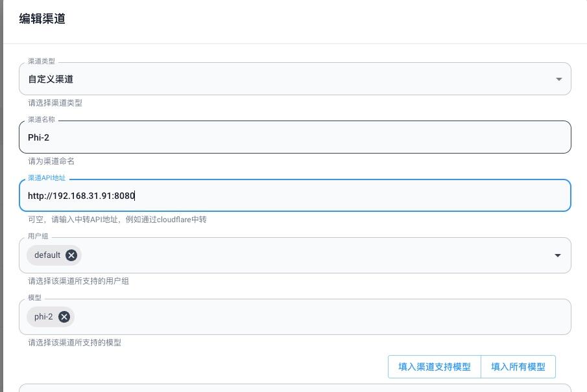Focus the 渠道名称 field containing Phi-2
Screen dimensions: 587x392
pos(295,137)
